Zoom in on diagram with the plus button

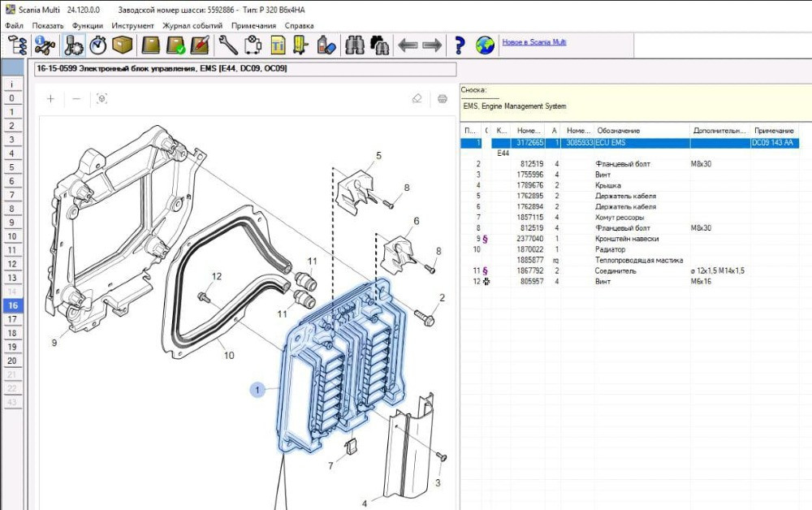50,98
